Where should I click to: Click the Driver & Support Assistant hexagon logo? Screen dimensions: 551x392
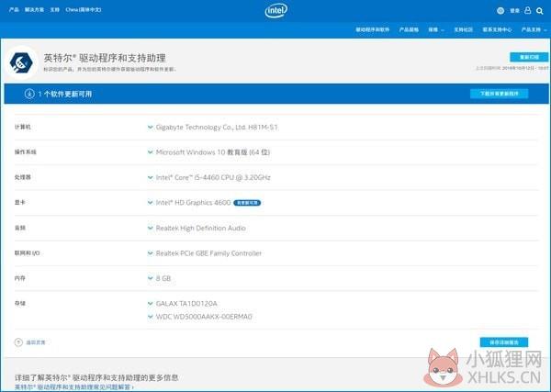[21, 62]
